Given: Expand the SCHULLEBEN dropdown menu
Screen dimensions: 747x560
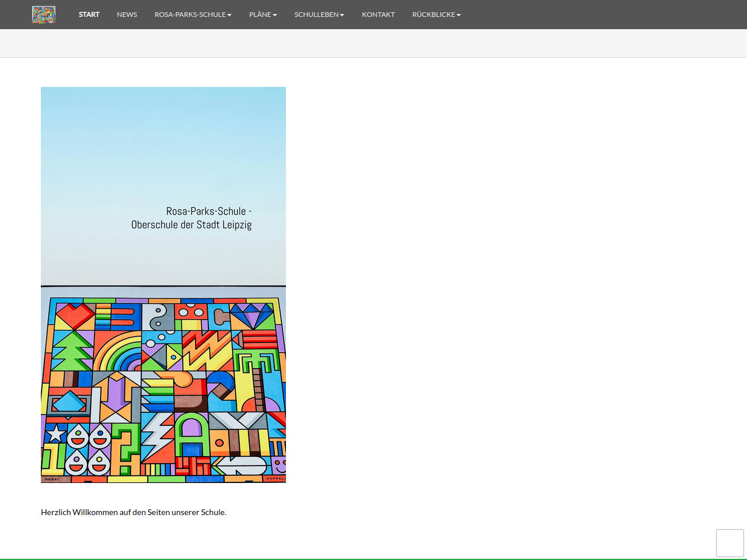Looking at the screenshot, I should pos(316,15).
